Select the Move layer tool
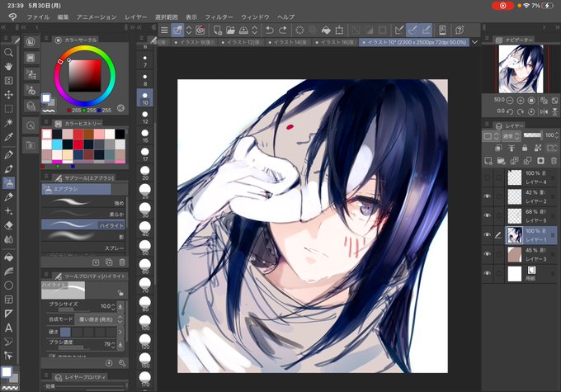This screenshot has width=561, height=392. [8, 95]
